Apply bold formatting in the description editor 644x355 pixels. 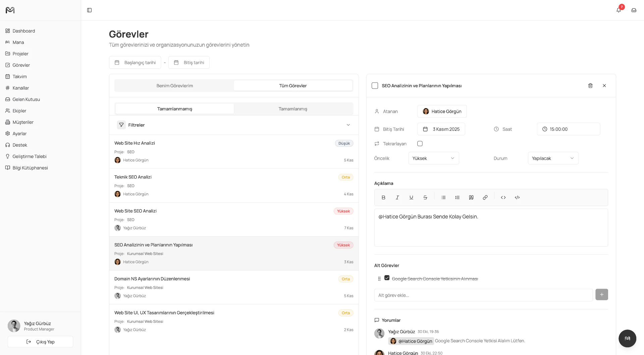tap(383, 197)
